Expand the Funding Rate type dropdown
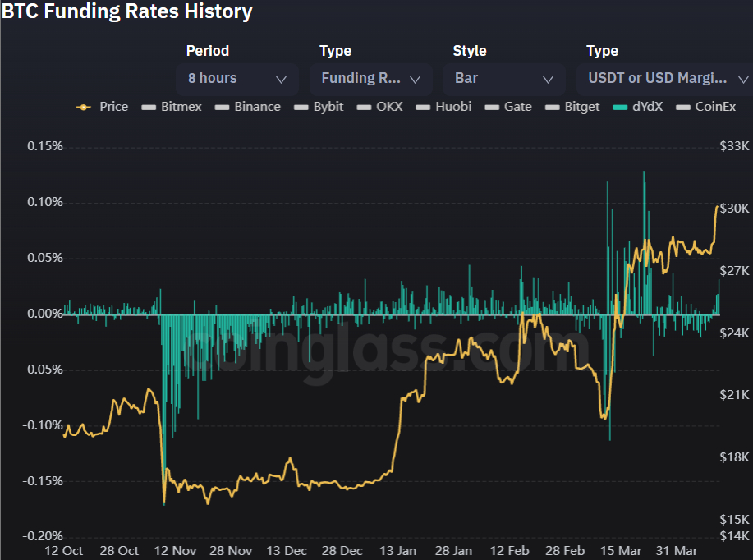The height and width of the screenshot is (560, 753). pyautogui.click(x=370, y=79)
